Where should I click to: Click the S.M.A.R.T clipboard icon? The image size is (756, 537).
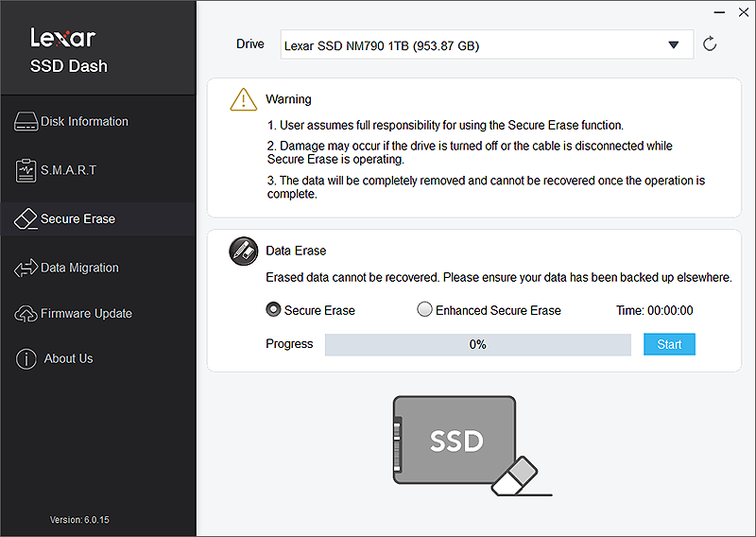[26, 170]
